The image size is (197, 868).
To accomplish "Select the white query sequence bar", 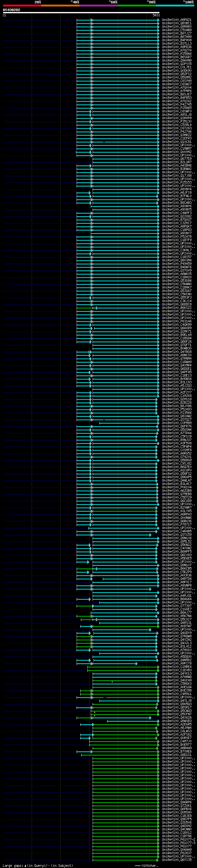I will [81, 12].
